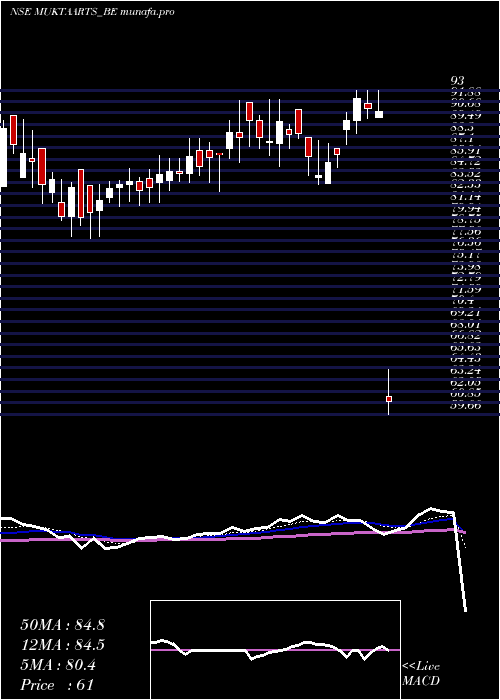500x700 pixels.
Task: Click the 69.21 price axis label
Action: click(x=466, y=314)
